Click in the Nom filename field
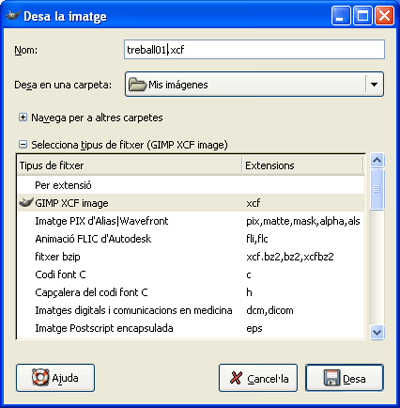The height and width of the screenshot is (408, 400). point(254,50)
